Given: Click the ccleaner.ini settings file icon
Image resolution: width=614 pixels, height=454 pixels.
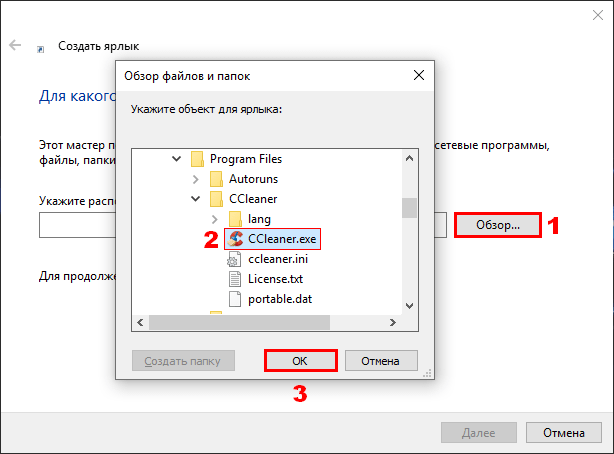Looking at the screenshot, I should tap(234, 259).
